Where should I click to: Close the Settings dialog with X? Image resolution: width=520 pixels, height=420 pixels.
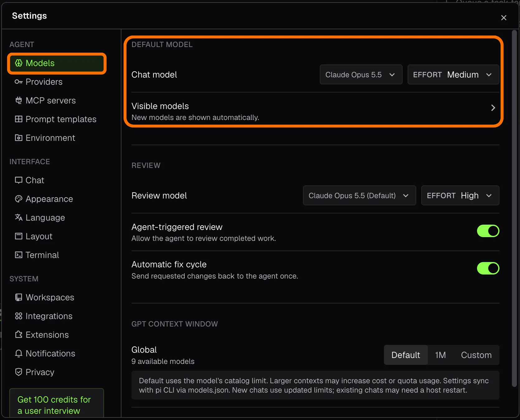click(x=503, y=18)
